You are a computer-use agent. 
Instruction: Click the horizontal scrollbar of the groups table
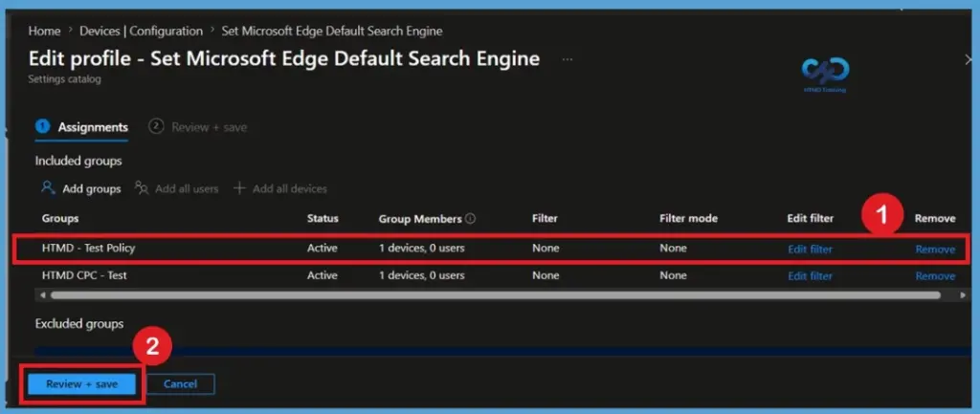tap(495, 294)
